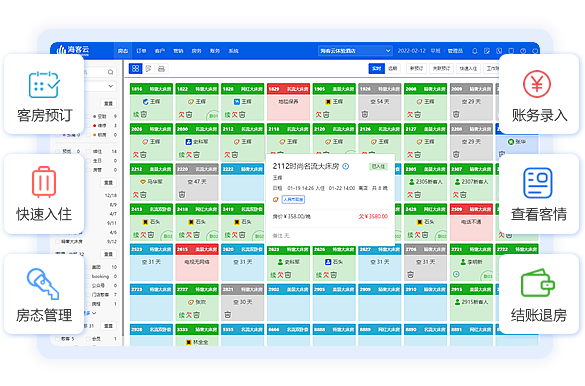Image resolution: width=585 pixels, height=386 pixels.
Task: Open the 系统 menu in top navigation
Action: (233, 51)
